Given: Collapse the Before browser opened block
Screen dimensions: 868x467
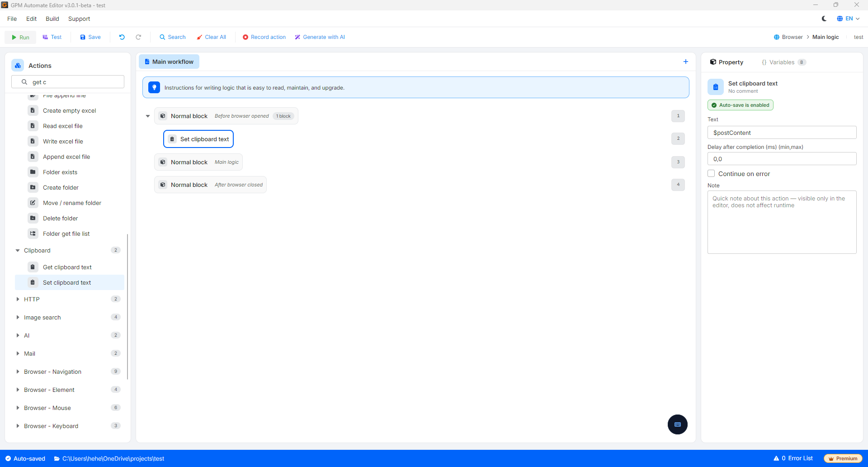Looking at the screenshot, I should tap(148, 116).
